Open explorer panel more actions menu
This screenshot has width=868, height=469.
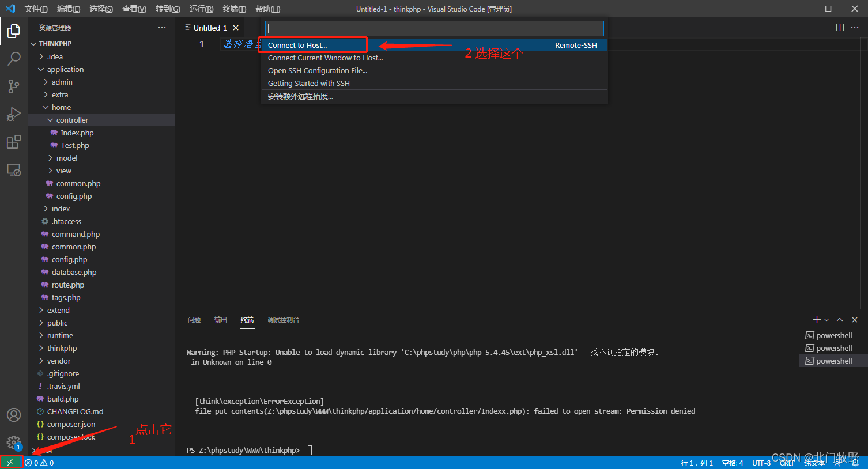[x=162, y=28]
